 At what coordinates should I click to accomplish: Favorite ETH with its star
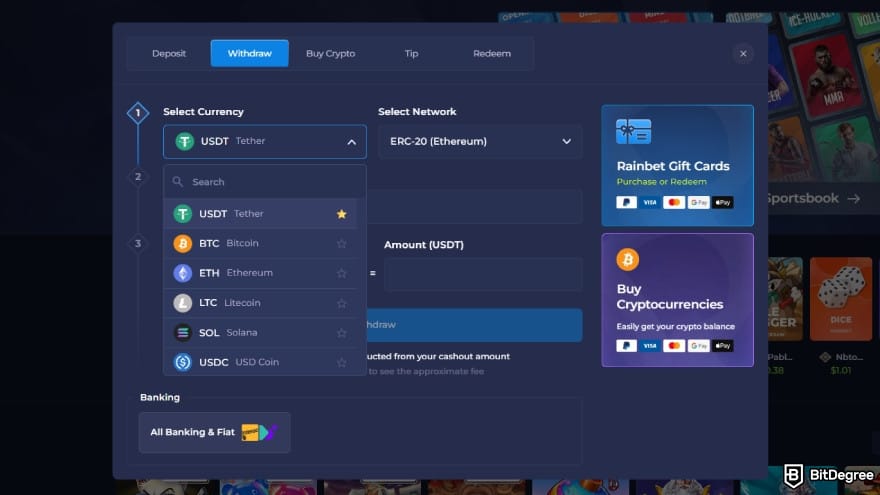341,273
